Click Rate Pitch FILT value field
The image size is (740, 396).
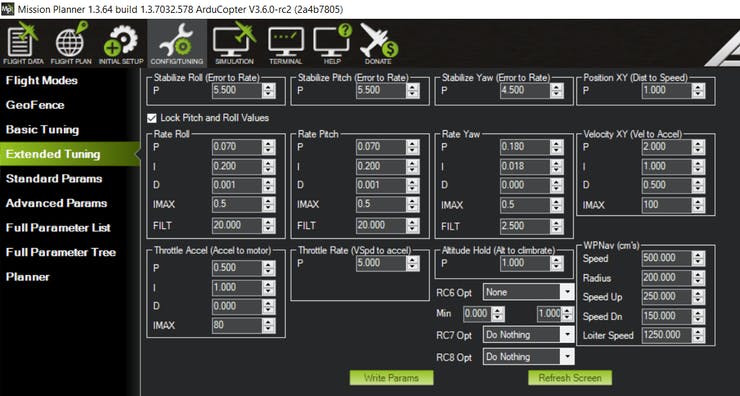tap(381, 226)
